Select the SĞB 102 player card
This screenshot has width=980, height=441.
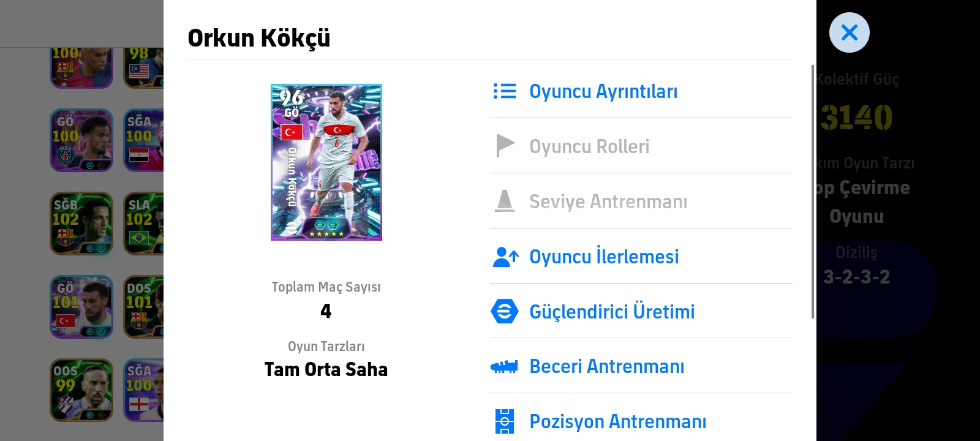[x=81, y=224]
